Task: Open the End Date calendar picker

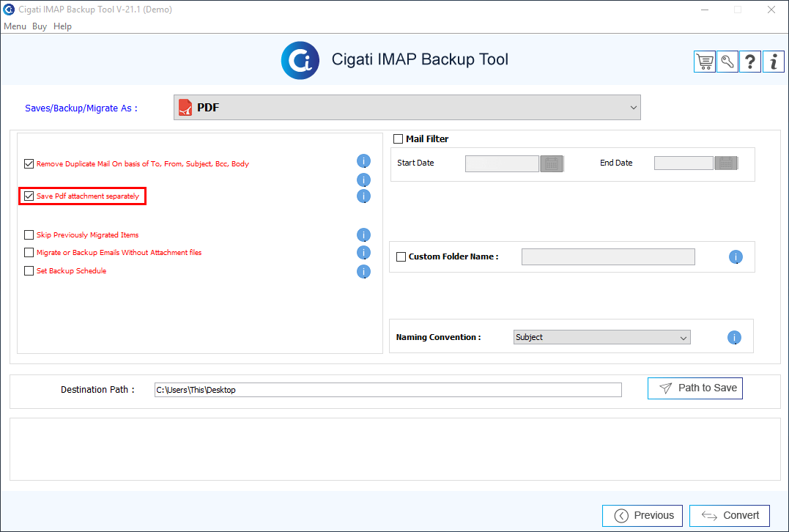Action: click(725, 163)
